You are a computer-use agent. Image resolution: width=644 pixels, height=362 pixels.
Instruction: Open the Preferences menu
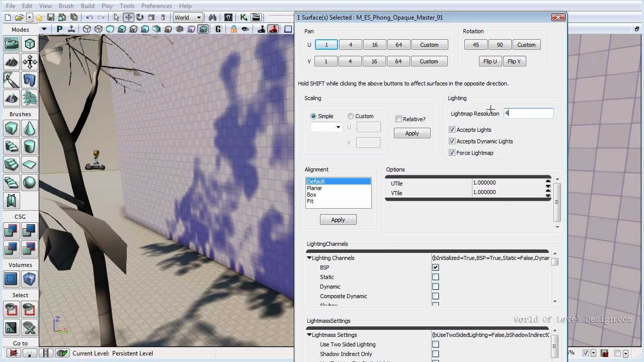[x=156, y=6]
